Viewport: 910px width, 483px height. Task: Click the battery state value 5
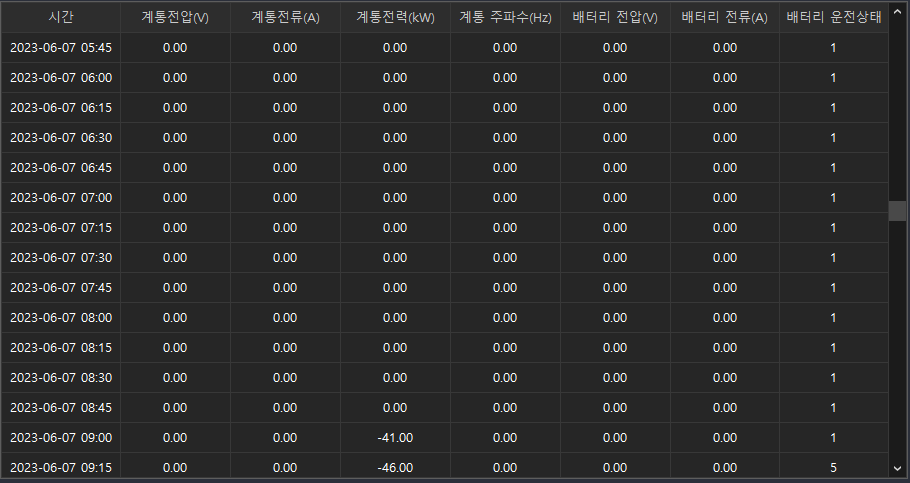pyautogui.click(x=834, y=466)
